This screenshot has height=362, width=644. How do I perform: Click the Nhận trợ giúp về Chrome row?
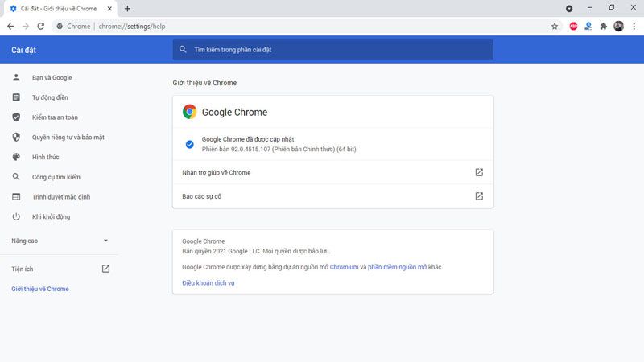point(332,172)
